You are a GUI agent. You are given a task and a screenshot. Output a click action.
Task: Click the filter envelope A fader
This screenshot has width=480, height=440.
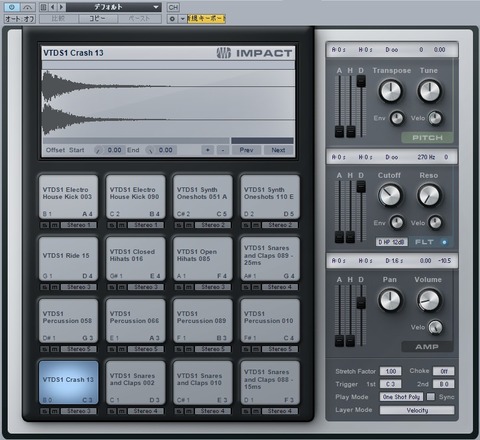[339, 236]
